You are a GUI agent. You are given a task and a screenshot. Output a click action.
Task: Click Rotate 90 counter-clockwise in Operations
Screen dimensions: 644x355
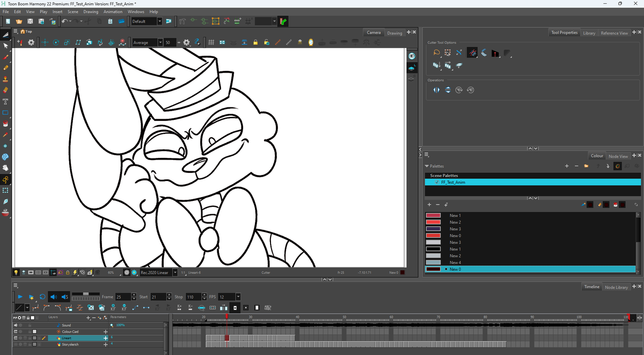tap(470, 90)
